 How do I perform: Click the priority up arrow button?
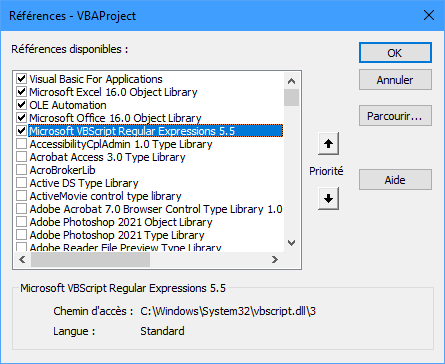pos(328,144)
